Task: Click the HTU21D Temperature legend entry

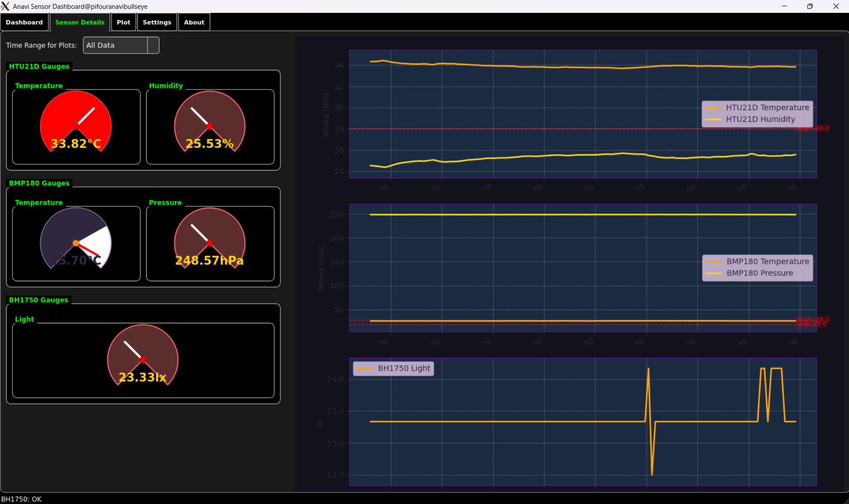Action: pos(767,108)
